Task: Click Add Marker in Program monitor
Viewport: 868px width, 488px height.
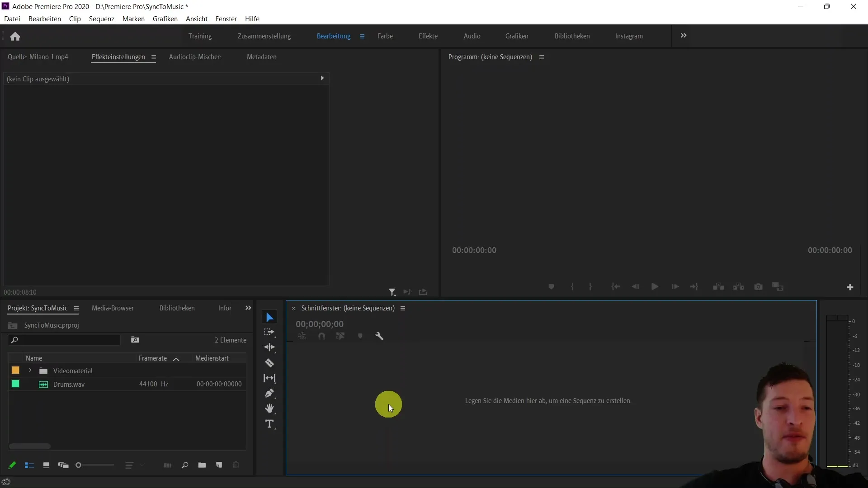Action: pos(551,286)
